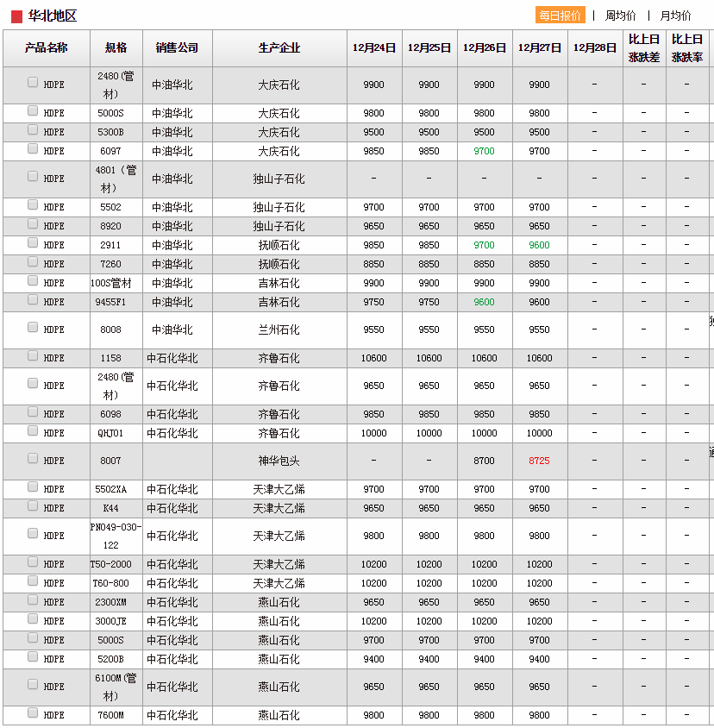Tick checkbox for HDPE 9455F1 row
This screenshot has height=728, width=714.
tap(33, 300)
